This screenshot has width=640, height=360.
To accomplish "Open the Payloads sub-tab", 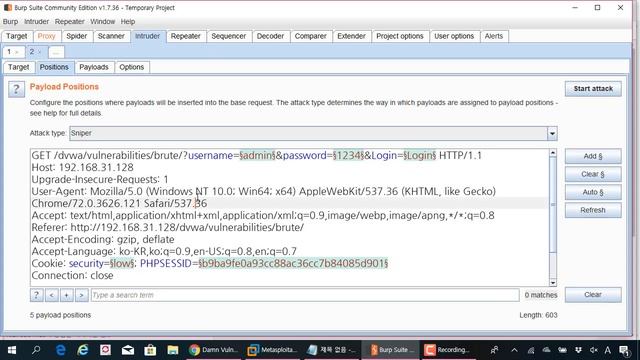I will coord(94,67).
